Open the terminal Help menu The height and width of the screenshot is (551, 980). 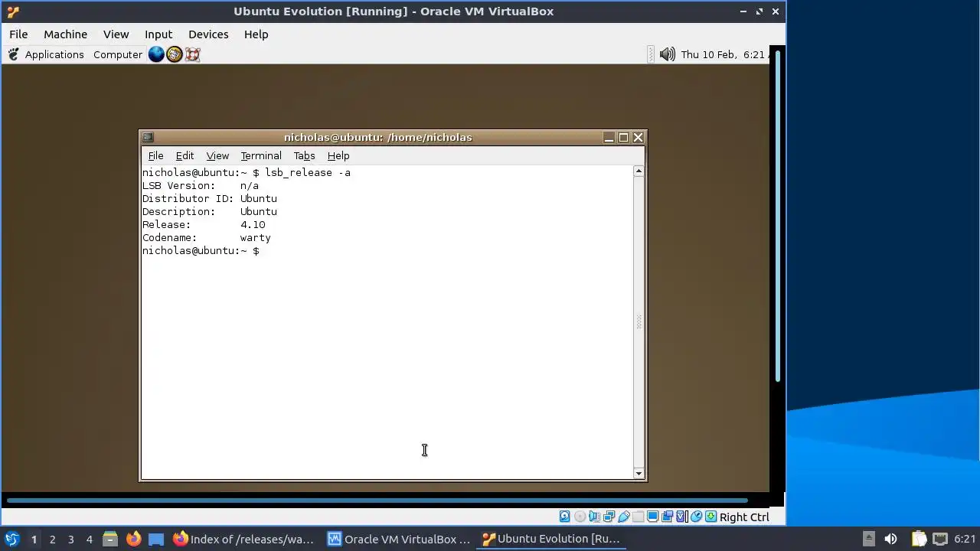pos(338,155)
